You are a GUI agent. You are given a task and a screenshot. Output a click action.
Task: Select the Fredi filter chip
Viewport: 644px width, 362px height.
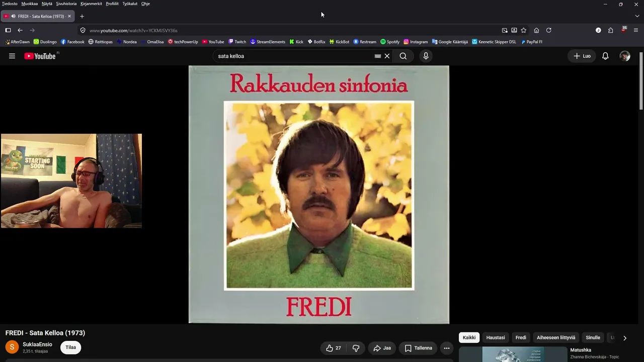521,338
